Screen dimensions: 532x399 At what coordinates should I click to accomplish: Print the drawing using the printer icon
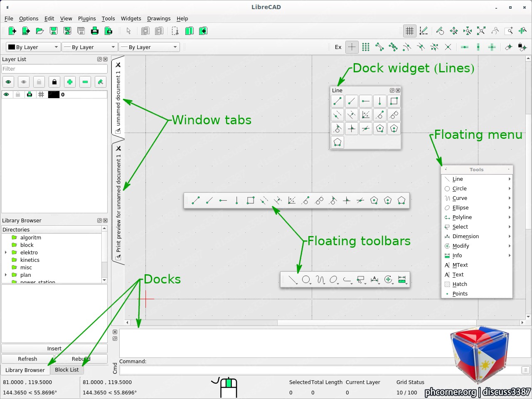point(95,31)
